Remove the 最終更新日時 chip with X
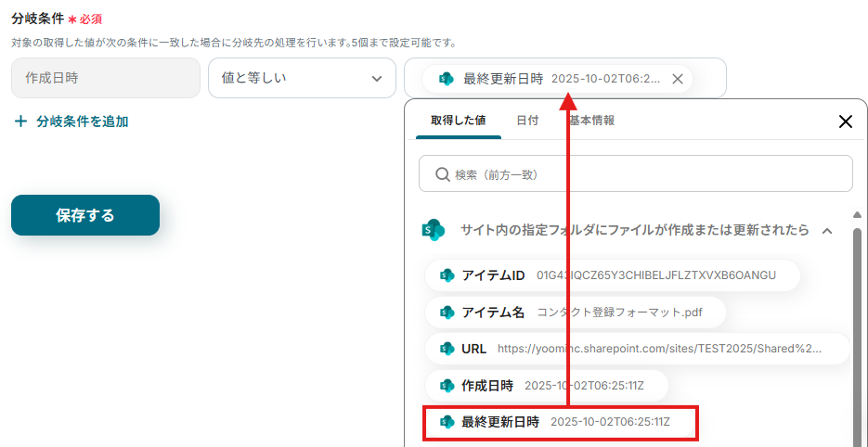 (x=678, y=79)
